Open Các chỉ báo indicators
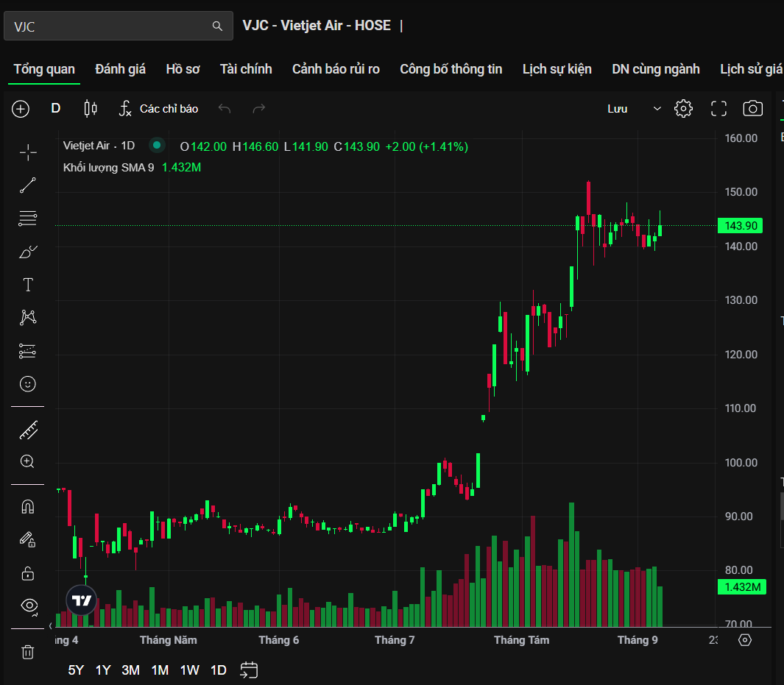This screenshot has width=784, height=685. pyautogui.click(x=159, y=109)
